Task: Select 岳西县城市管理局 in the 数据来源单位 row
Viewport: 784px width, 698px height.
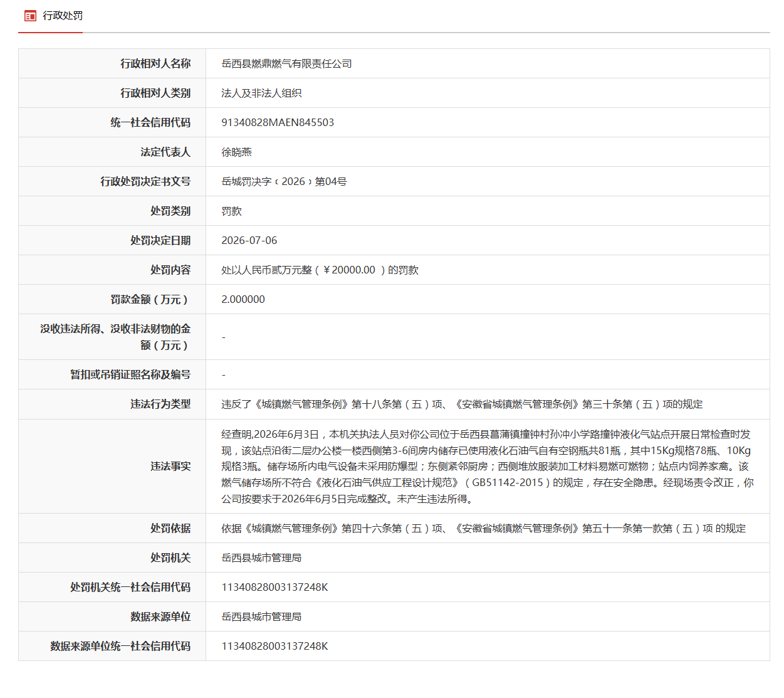Action: pos(261,617)
